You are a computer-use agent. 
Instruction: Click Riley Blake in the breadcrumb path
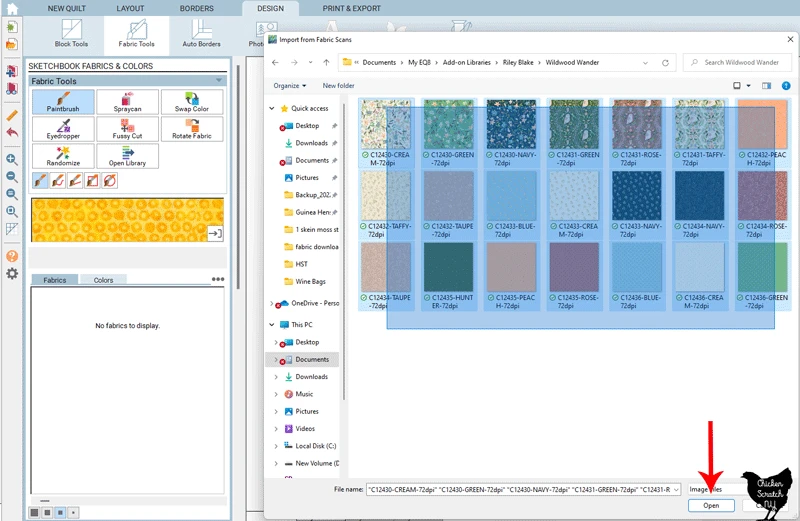pos(518,62)
